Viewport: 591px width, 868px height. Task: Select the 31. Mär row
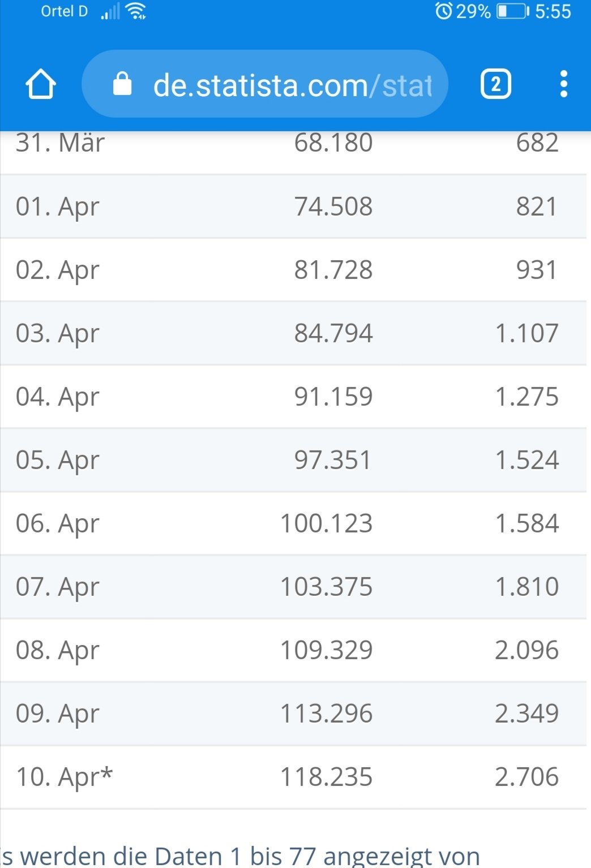click(x=293, y=144)
